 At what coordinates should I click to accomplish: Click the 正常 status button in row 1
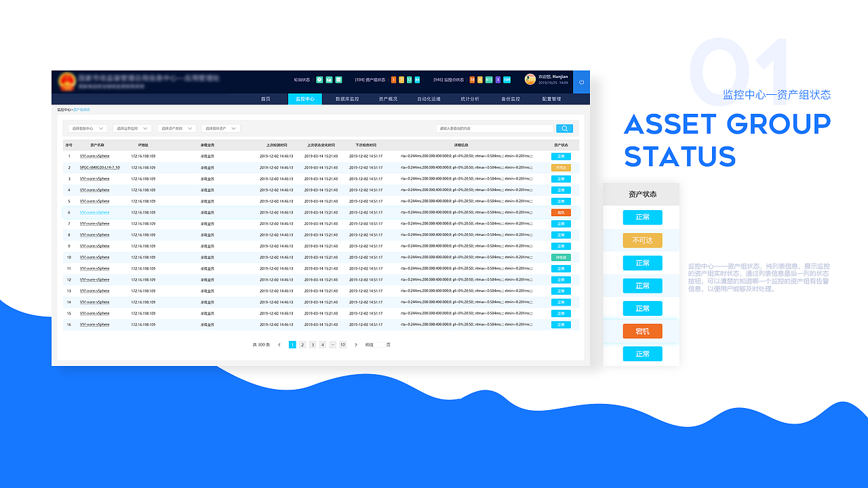[x=561, y=156]
